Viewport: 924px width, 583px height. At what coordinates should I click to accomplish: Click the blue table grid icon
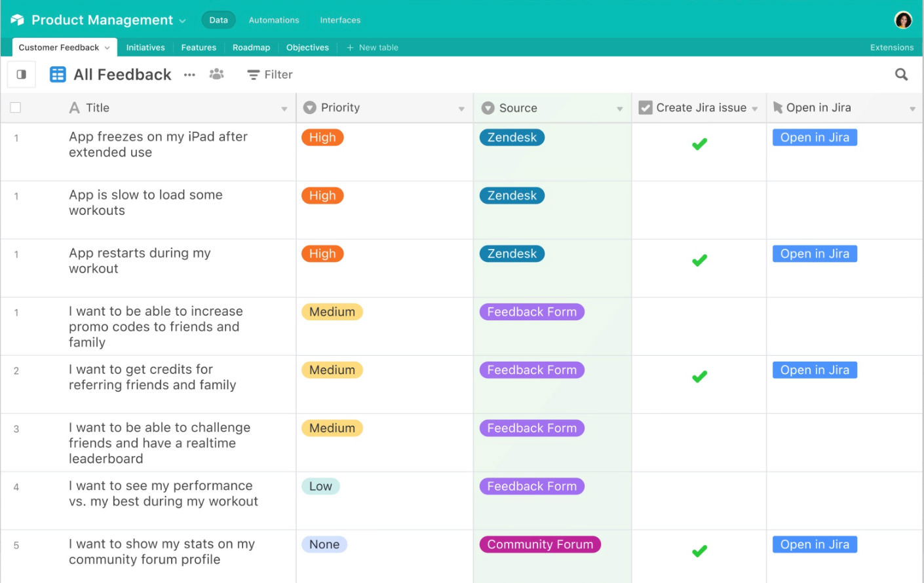click(x=58, y=74)
